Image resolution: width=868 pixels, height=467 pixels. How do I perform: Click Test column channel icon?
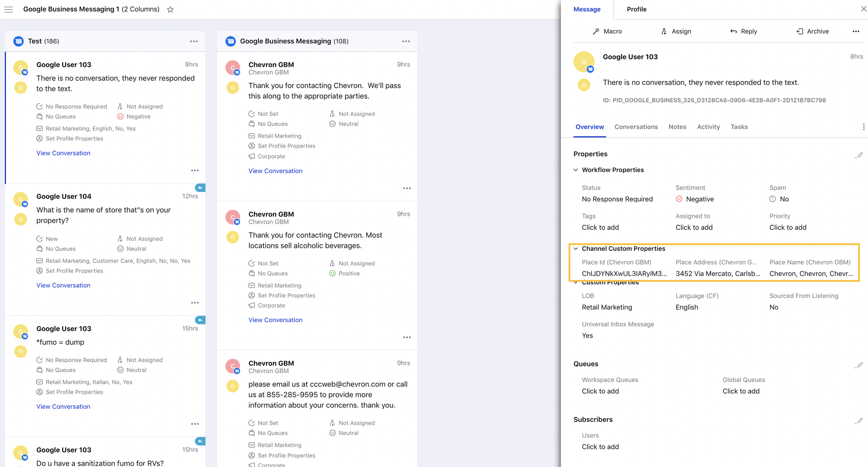point(18,41)
